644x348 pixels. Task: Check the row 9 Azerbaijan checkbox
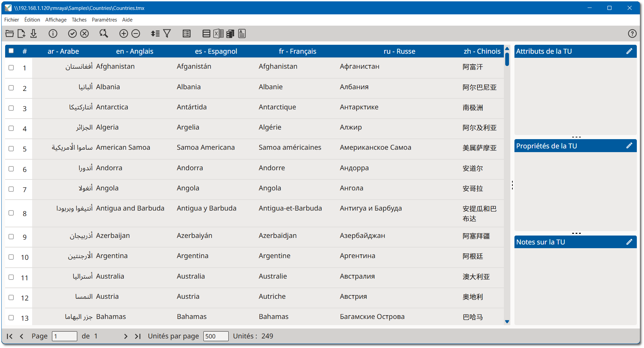11,237
